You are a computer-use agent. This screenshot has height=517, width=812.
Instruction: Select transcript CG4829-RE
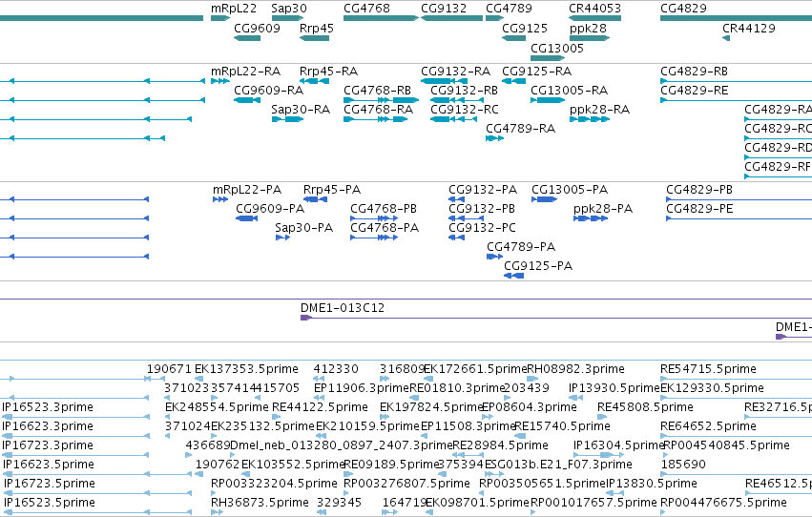[x=736, y=100]
